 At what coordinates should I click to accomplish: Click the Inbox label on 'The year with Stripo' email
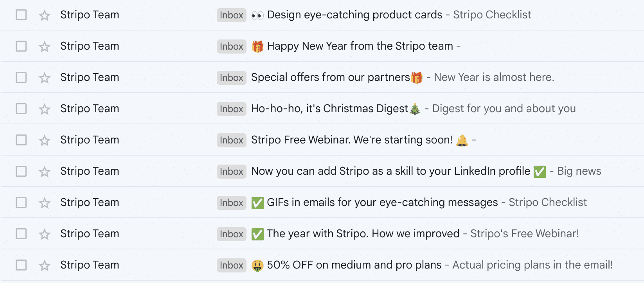[x=231, y=234]
